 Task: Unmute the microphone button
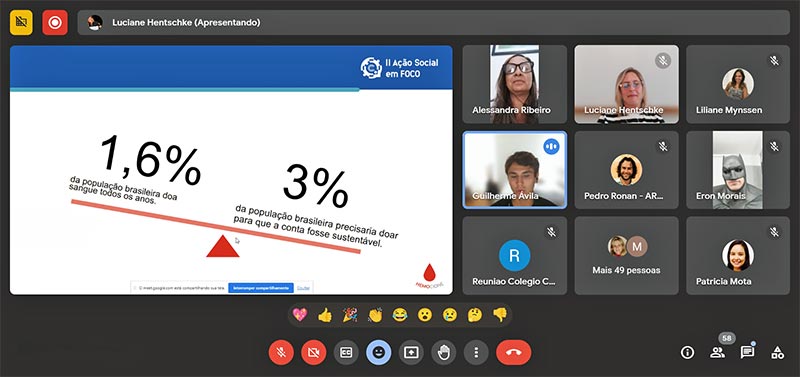(281, 353)
